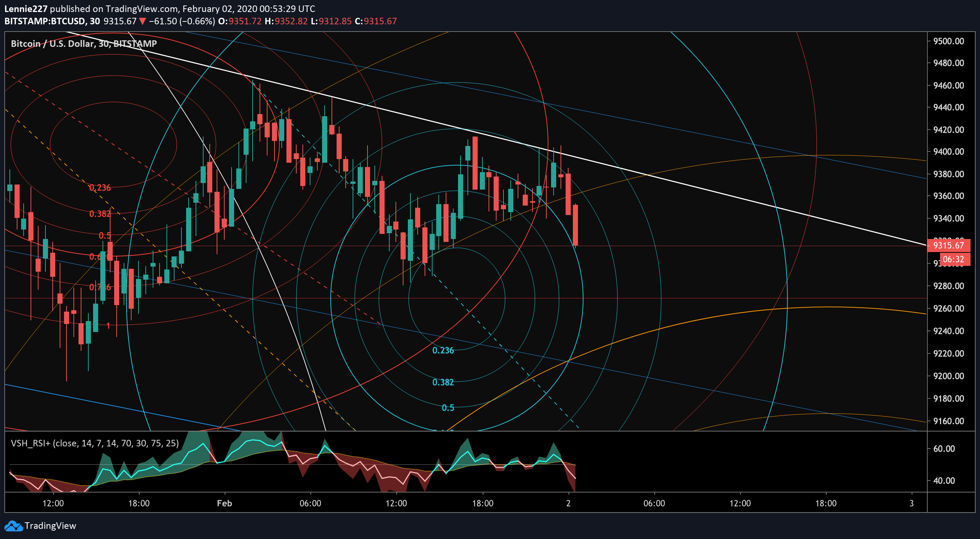
Task: Click the TradingView cloud logo icon
Action: pyautogui.click(x=14, y=526)
